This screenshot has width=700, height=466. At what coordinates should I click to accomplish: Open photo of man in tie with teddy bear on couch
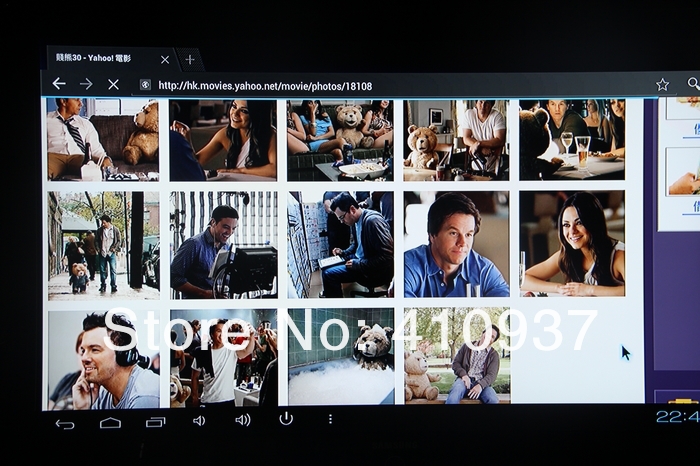point(103,140)
